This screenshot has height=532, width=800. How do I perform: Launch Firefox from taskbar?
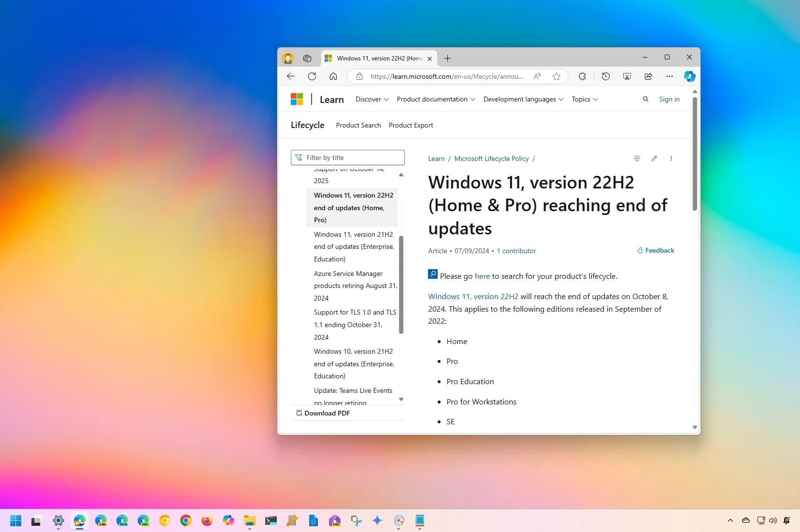[x=207, y=520]
